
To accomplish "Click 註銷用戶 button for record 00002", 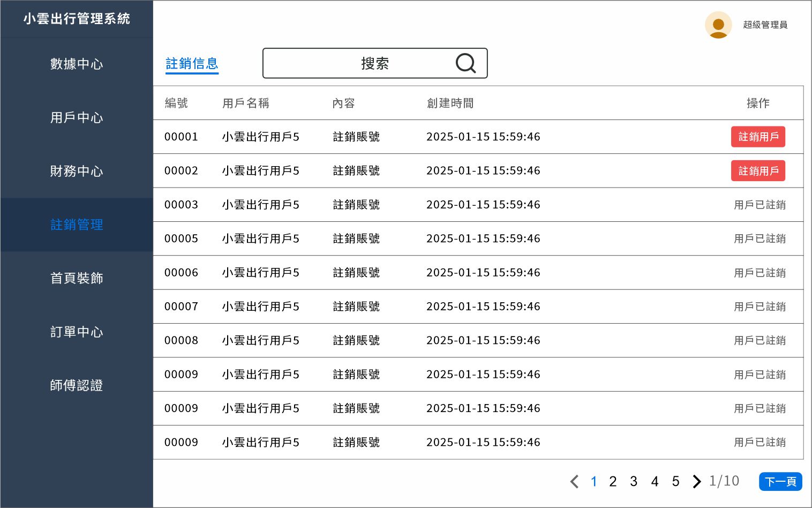I will pyautogui.click(x=758, y=171).
